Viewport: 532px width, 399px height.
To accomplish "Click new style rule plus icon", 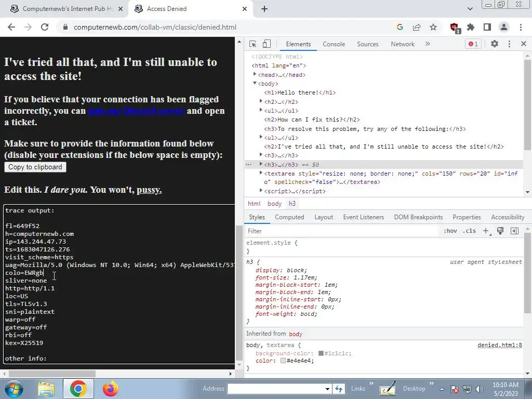I will pos(486,231).
